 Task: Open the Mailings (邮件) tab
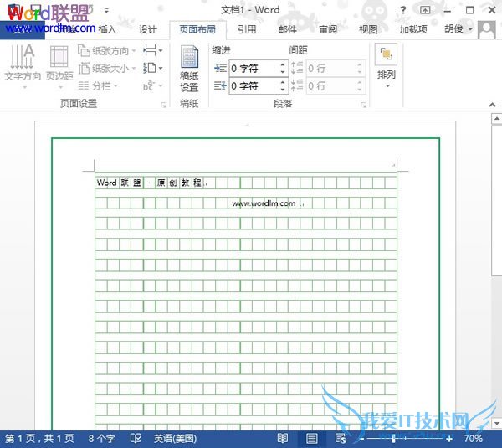tap(287, 29)
